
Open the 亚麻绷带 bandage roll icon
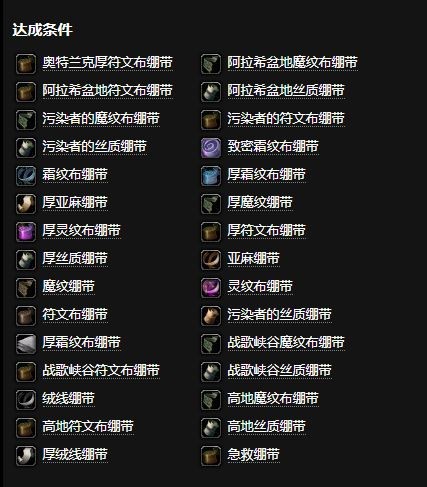(211, 260)
